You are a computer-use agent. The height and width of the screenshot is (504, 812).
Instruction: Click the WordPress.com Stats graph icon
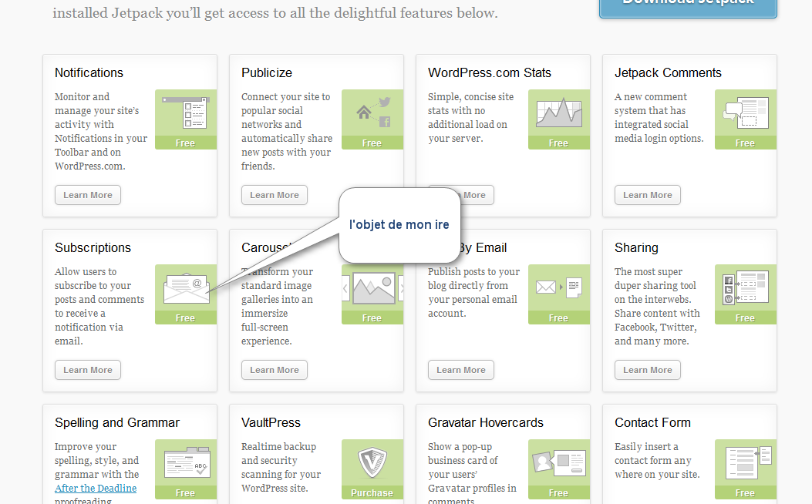(x=559, y=113)
